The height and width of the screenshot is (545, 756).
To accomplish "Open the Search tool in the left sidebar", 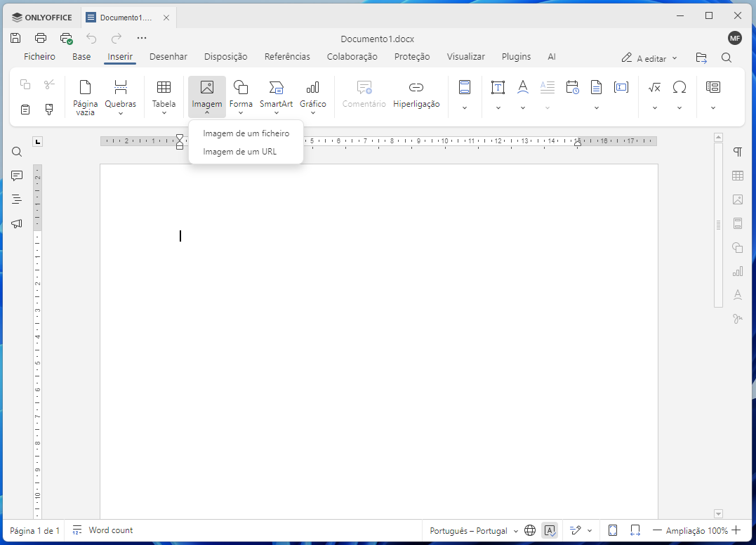I will tap(16, 151).
